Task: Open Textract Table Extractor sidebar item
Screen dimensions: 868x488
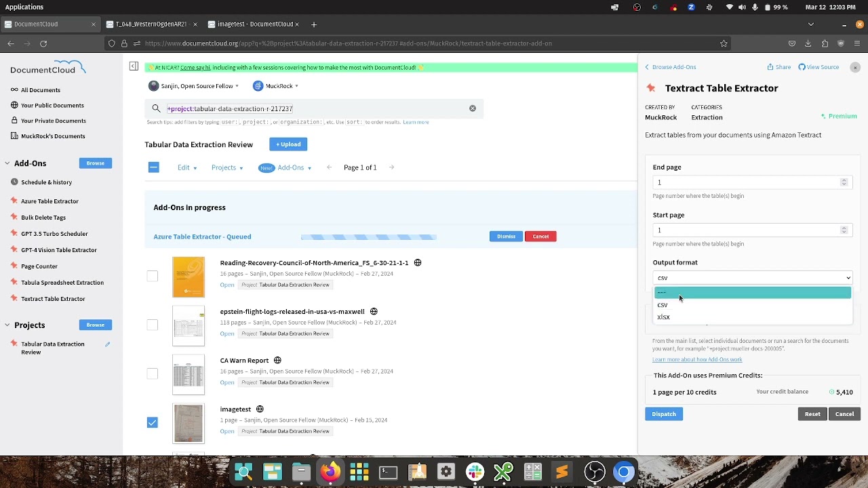Action: click(x=53, y=299)
